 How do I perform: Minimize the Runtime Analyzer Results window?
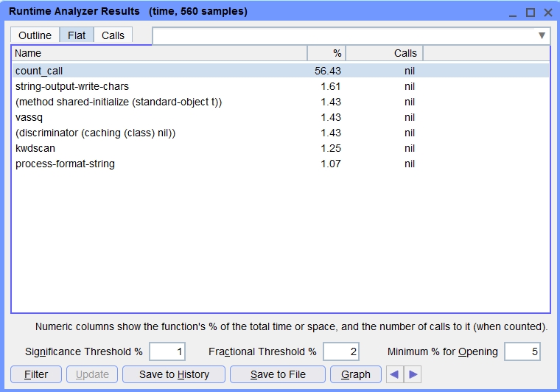coord(513,13)
